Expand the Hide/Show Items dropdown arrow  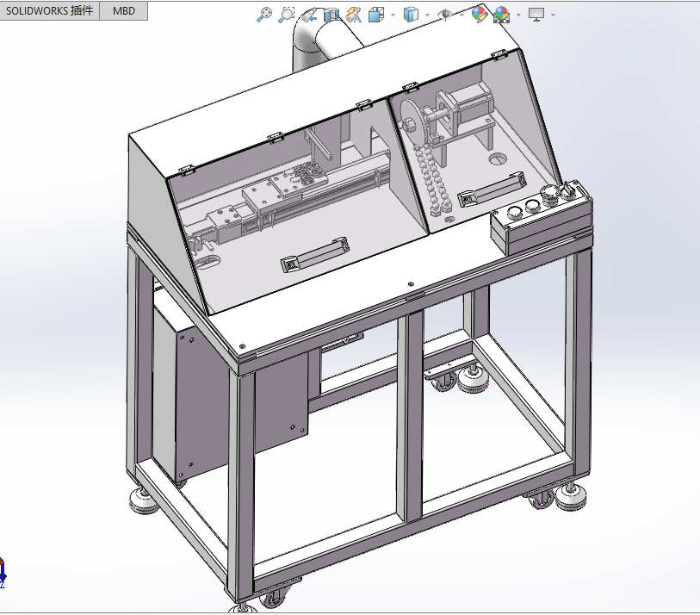tap(462, 15)
